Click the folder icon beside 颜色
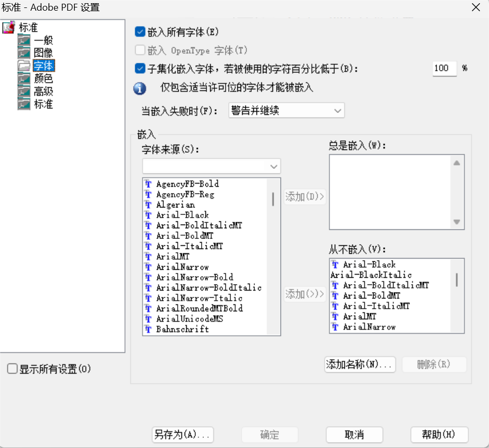 tap(24, 79)
